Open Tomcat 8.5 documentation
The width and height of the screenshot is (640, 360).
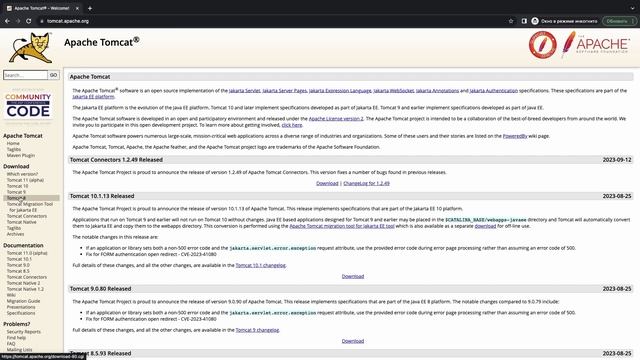(18, 271)
